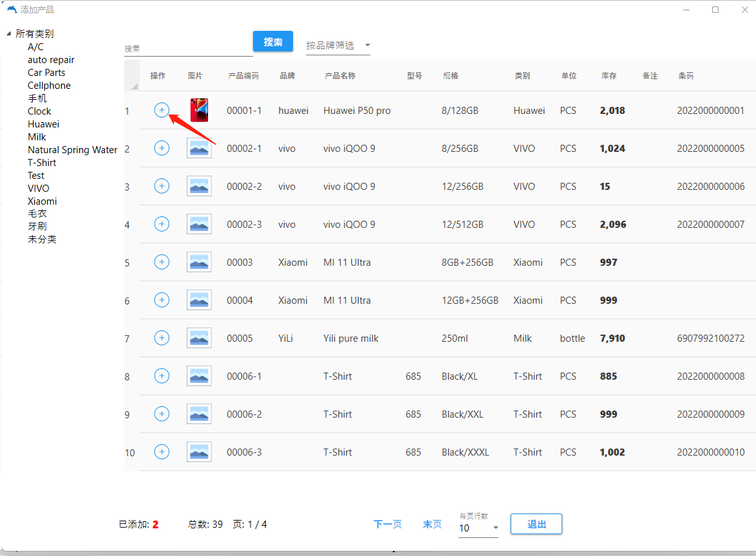Viewport: 756px width, 556px height.
Task: Select the Clock category
Action: [39, 111]
